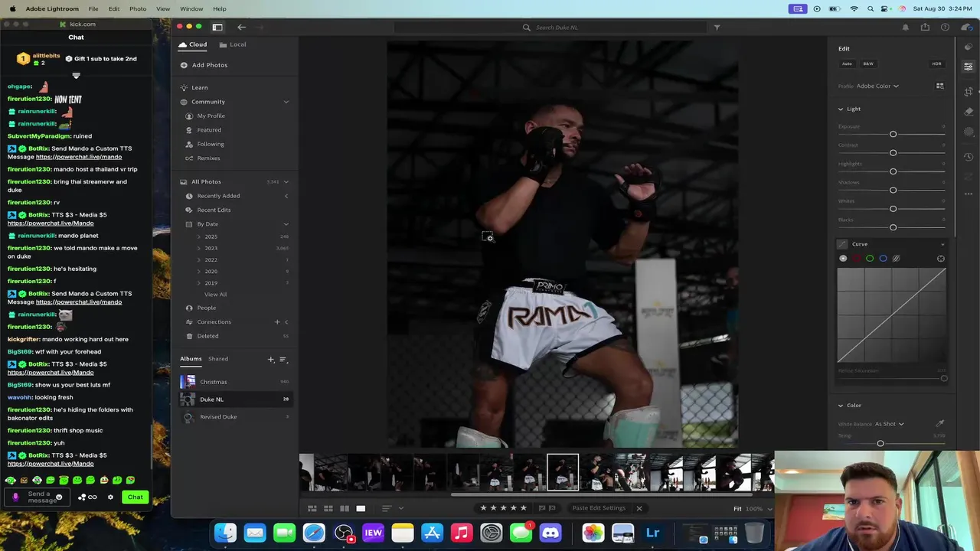Select the Shared albums tab

[x=218, y=359]
